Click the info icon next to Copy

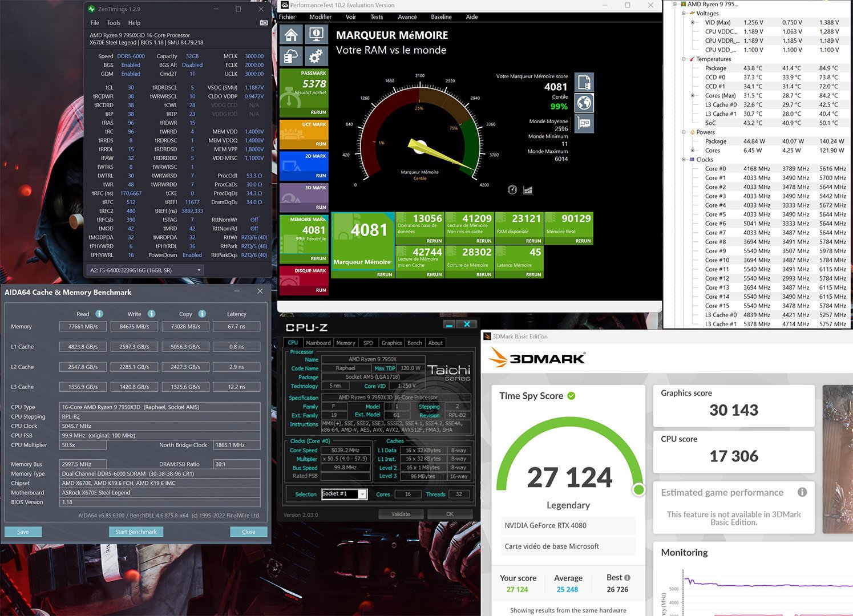(202, 314)
